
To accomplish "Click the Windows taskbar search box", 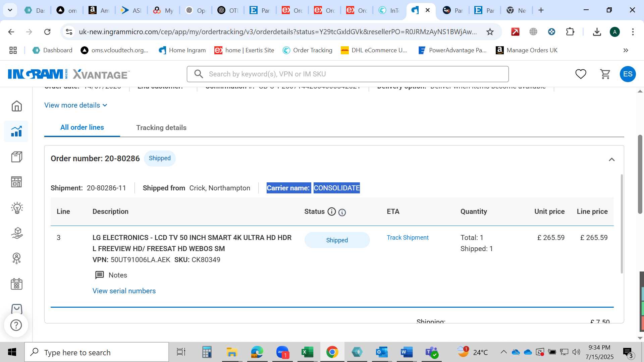I will (x=97, y=352).
